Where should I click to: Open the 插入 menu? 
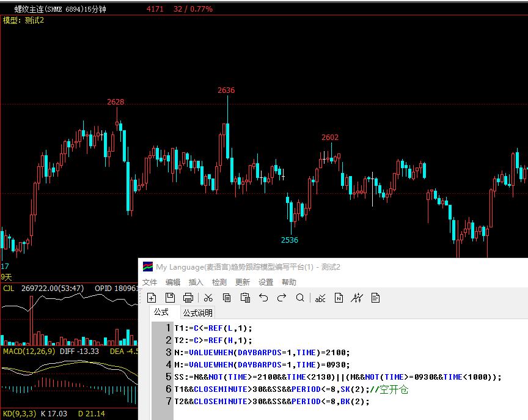(x=196, y=282)
